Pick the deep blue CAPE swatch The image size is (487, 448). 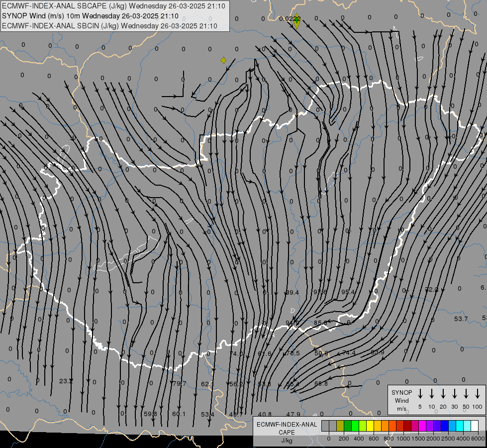pos(445,426)
